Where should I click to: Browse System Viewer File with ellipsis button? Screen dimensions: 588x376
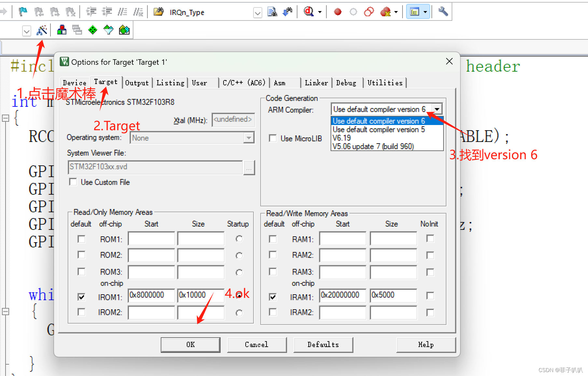coord(249,168)
